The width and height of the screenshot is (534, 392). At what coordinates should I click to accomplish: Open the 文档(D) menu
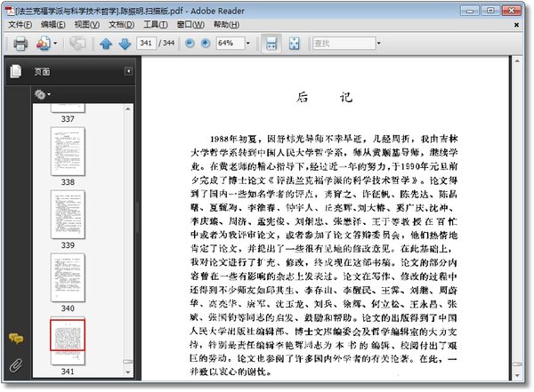122,25
